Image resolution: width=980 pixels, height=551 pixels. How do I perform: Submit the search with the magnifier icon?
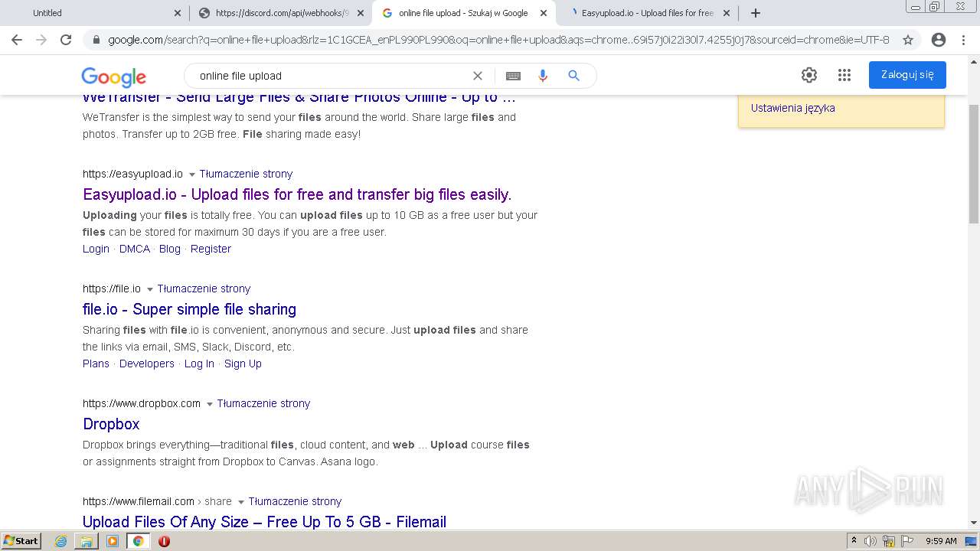click(573, 76)
